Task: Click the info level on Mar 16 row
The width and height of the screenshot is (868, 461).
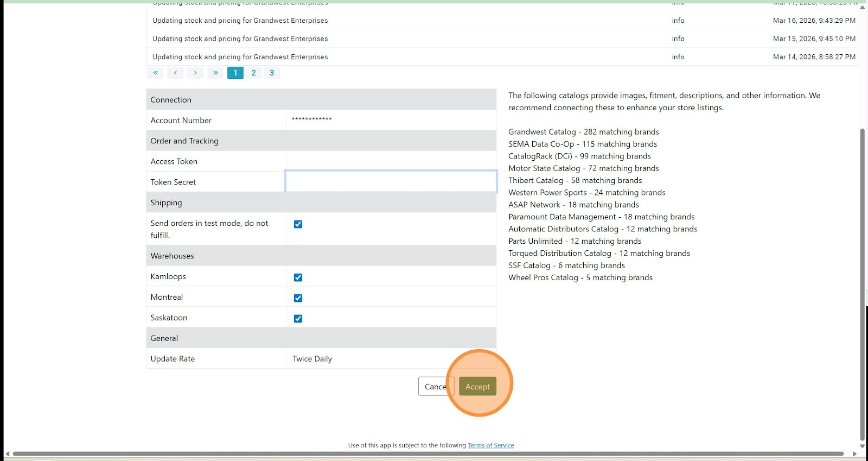Action: pos(678,21)
